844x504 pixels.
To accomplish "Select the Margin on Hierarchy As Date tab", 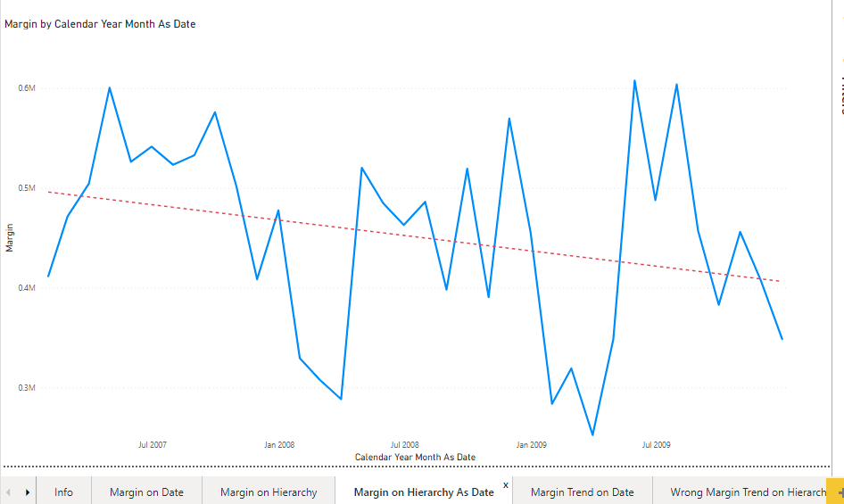I will tap(424, 492).
